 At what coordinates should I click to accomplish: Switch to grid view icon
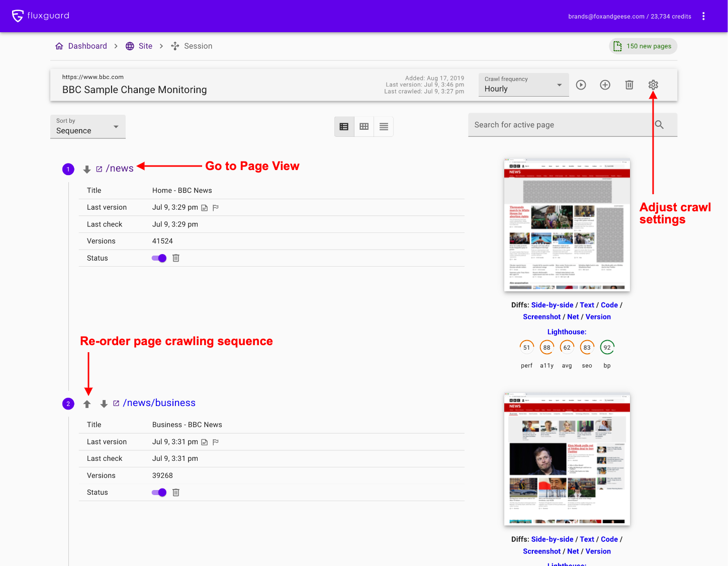pyautogui.click(x=364, y=127)
